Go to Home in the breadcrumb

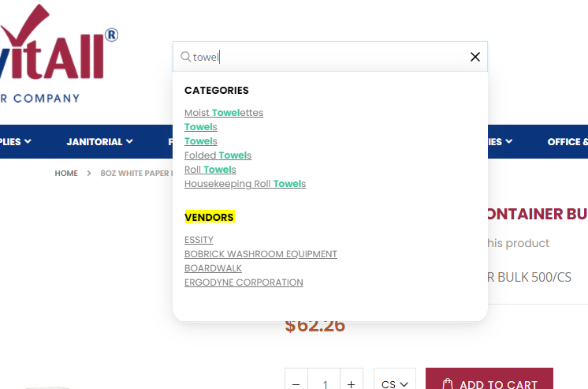tap(66, 173)
